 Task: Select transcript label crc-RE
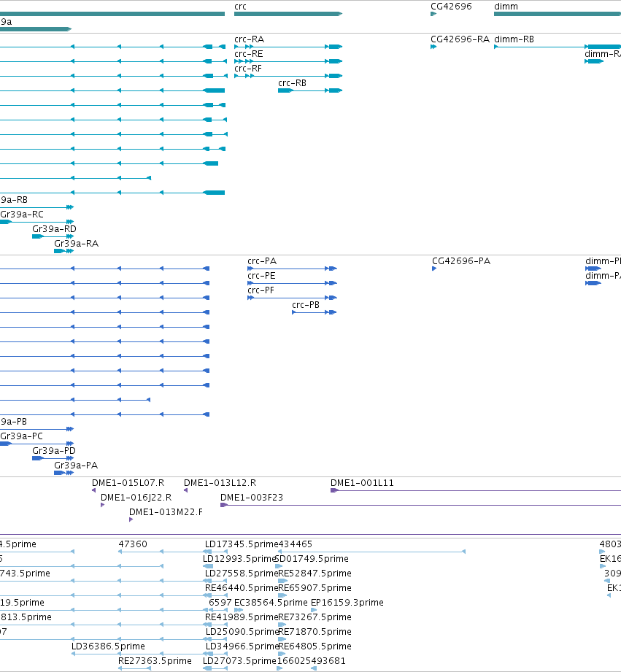(249, 54)
